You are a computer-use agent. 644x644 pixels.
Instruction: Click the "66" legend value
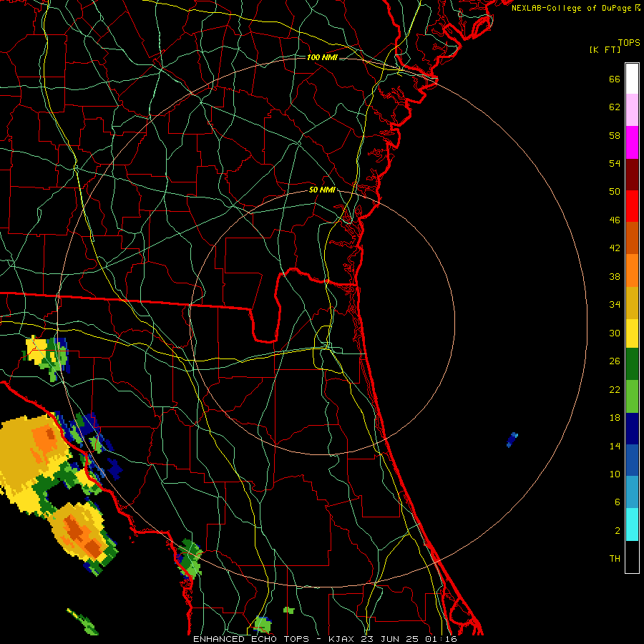pos(615,79)
